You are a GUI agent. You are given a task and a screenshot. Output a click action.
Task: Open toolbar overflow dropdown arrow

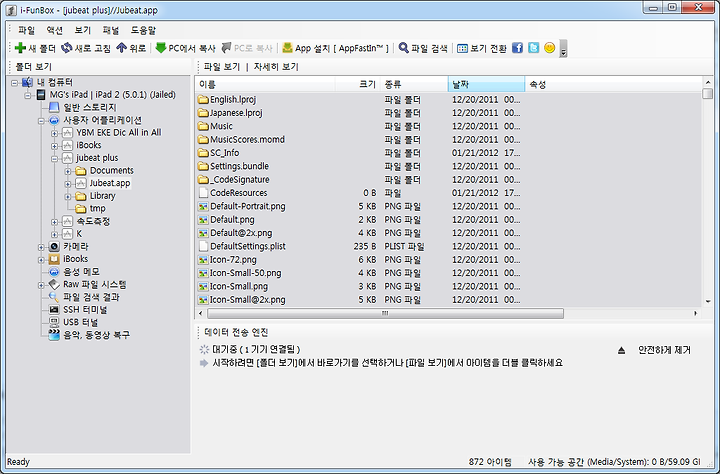click(563, 49)
